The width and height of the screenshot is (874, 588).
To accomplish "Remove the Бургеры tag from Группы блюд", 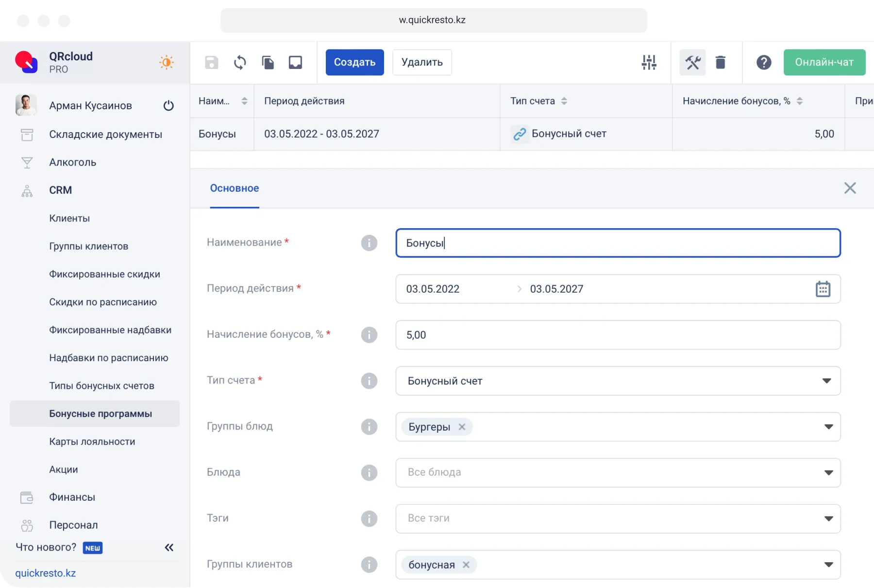I will tap(462, 427).
